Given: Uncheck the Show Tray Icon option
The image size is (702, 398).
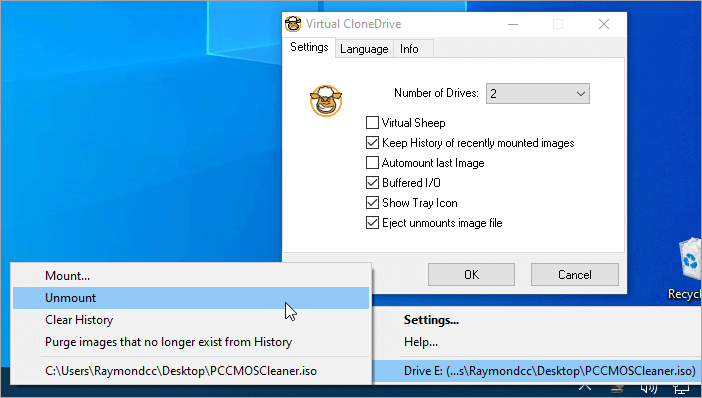Looking at the screenshot, I should coord(372,202).
